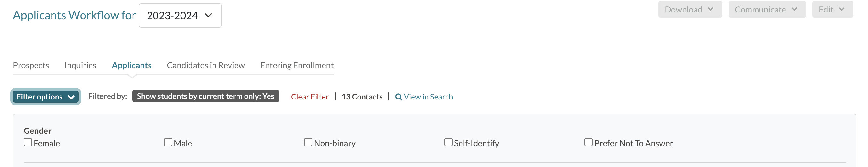
Task: Expand the Download dropdown menu
Action: [690, 9]
